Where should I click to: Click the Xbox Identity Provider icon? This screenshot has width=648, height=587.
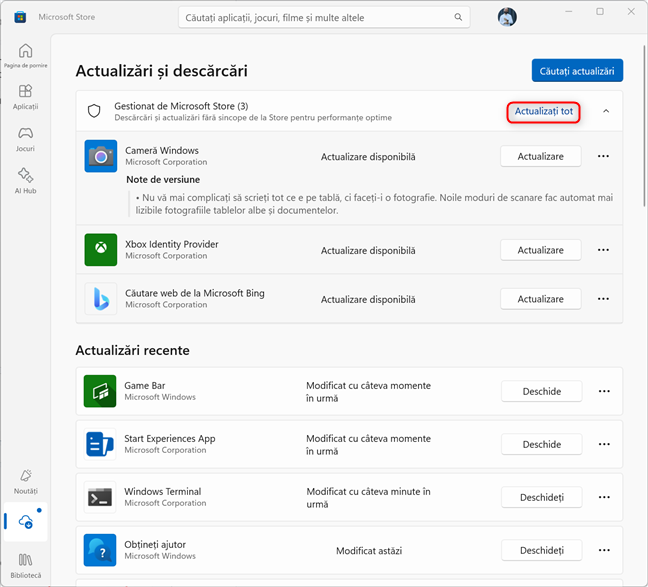pyautogui.click(x=101, y=250)
